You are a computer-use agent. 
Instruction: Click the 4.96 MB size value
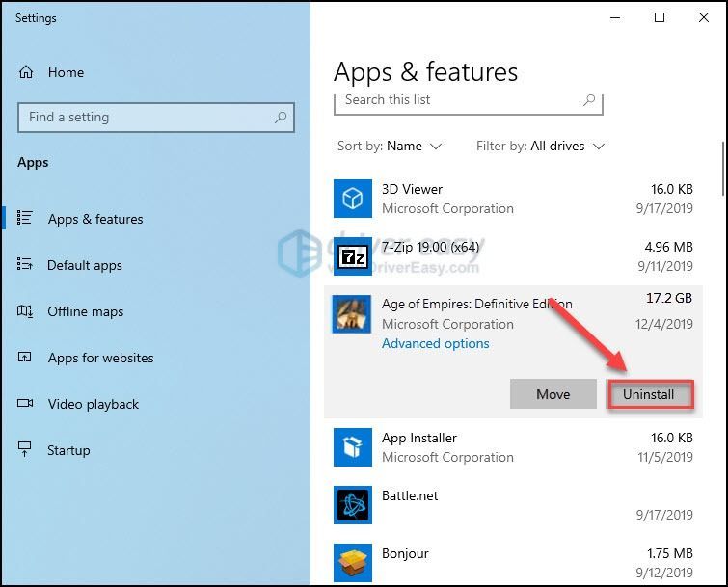[668, 247]
